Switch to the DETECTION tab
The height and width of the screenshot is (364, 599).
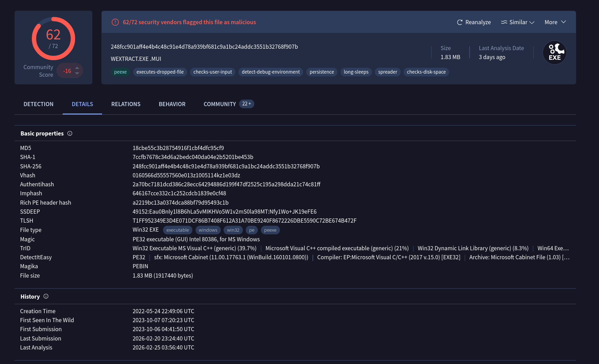(x=38, y=104)
